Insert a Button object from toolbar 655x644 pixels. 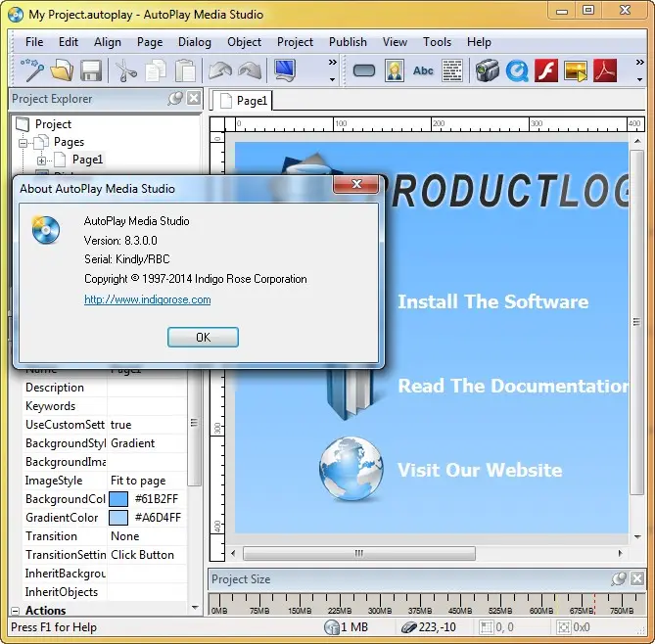point(364,70)
